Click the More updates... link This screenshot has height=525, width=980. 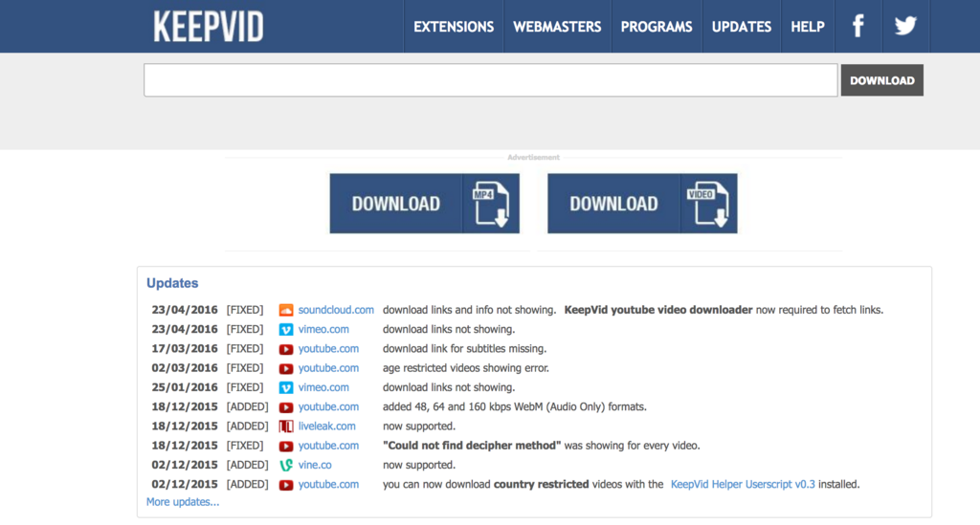click(183, 502)
